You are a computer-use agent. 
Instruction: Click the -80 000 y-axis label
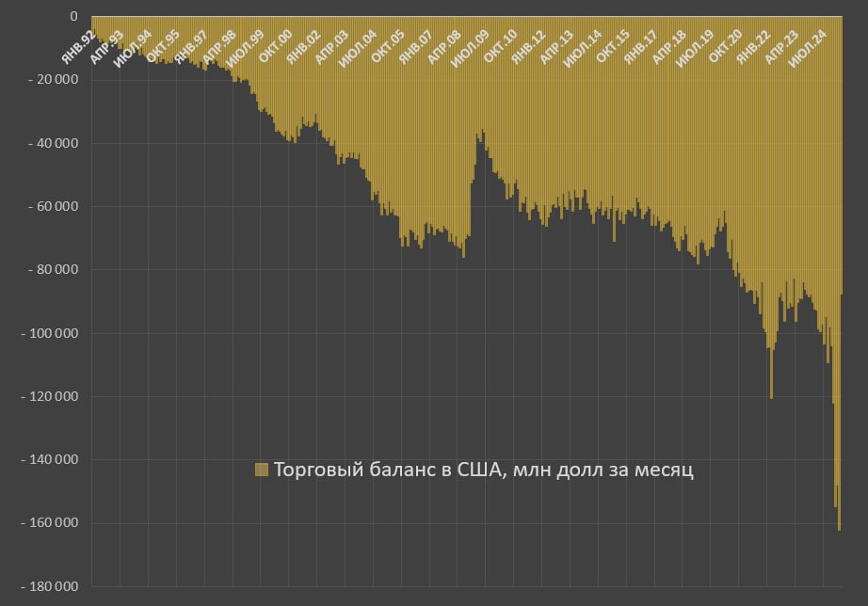coord(53,270)
